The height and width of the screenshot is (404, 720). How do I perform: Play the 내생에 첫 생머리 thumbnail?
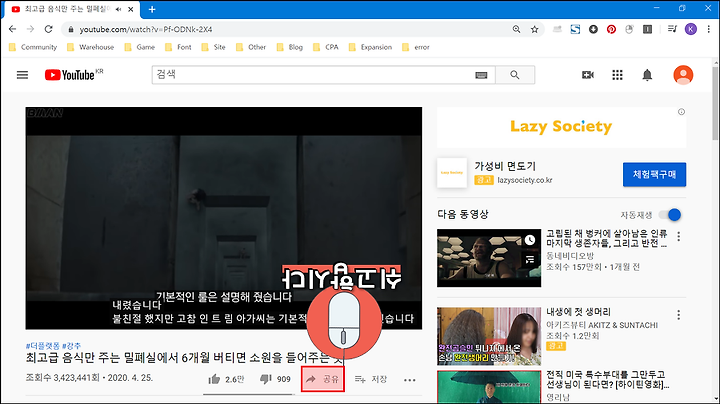tap(489, 336)
